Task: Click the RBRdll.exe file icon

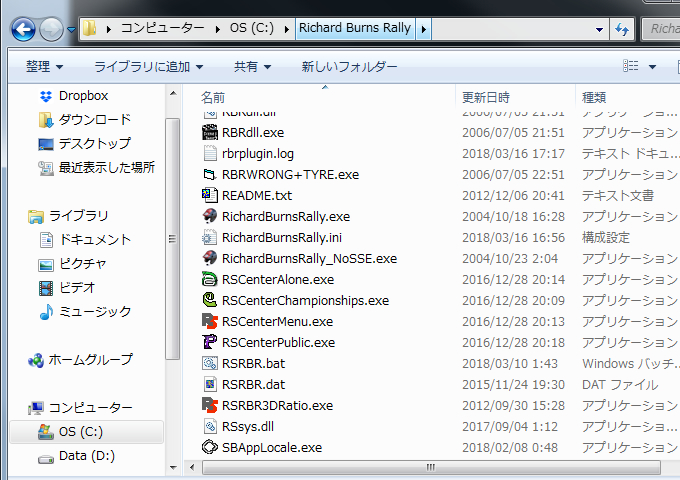Action: point(210,132)
